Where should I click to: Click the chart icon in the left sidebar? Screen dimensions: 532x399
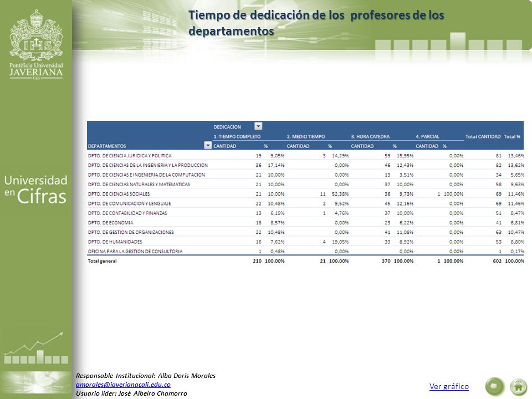point(36,349)
